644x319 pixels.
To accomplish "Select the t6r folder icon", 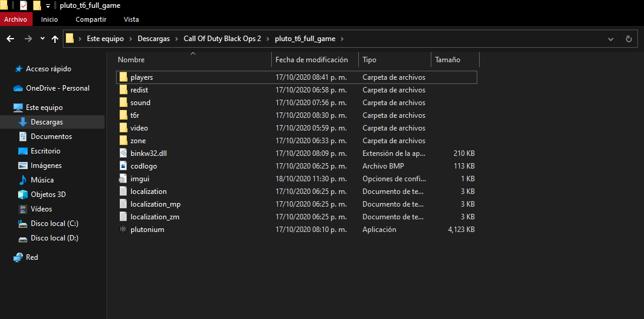I will 123,115.
